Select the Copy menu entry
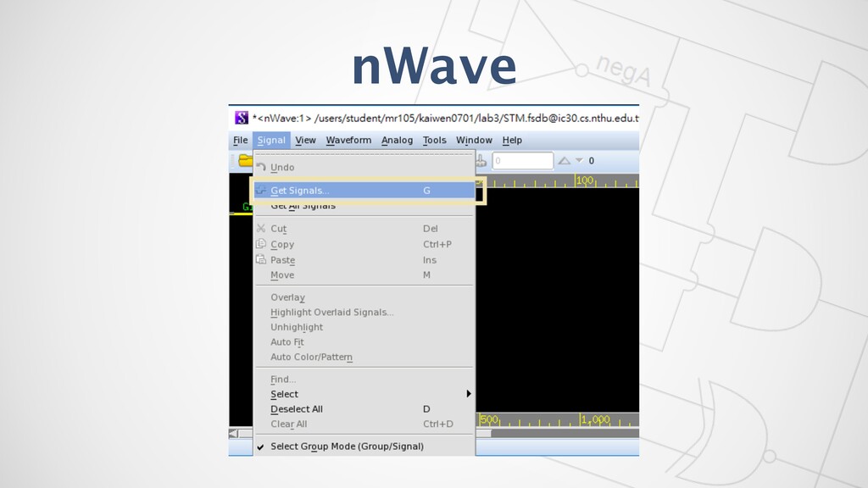This screenshot has width=868, height=488. [364, 244]
